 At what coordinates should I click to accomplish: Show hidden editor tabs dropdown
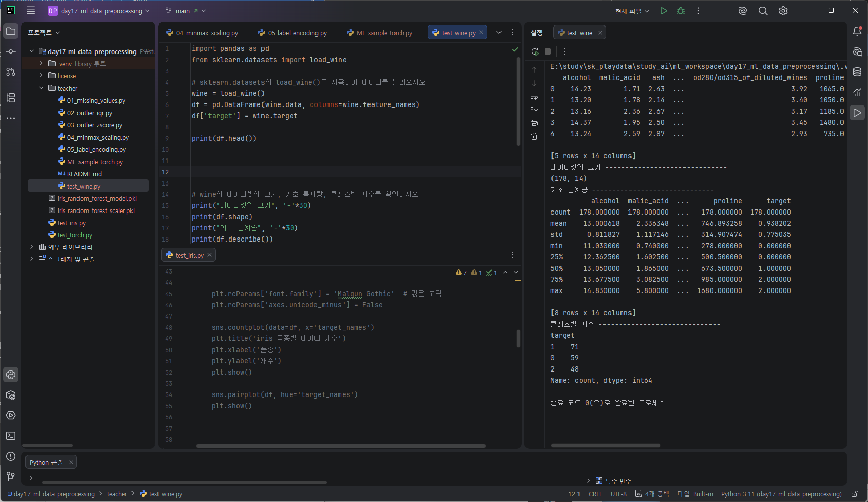click(499, 32)
